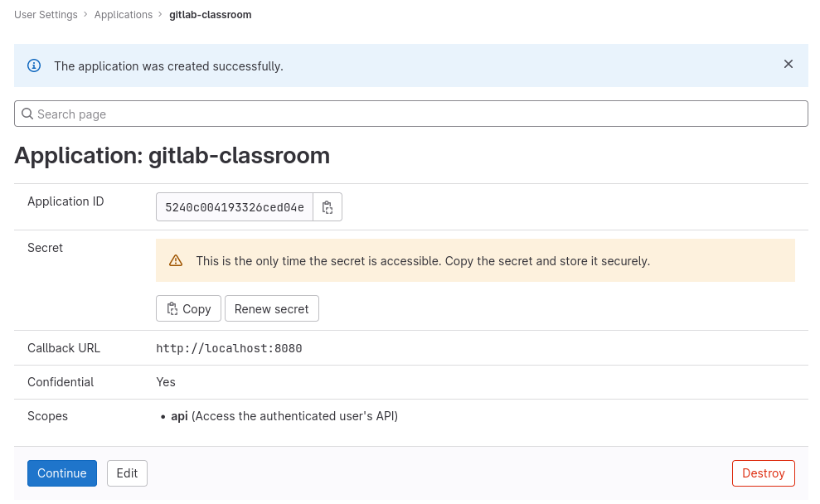Screen dimensions: 820x504
Task: Click the warning triangle icon in the secret notice
Action: point(175,259)
